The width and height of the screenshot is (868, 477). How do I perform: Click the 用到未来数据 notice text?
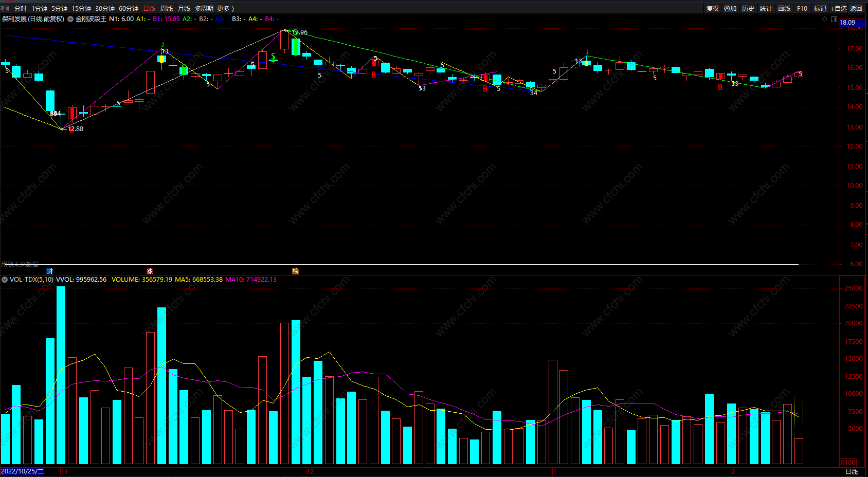[x=20, y=264]
